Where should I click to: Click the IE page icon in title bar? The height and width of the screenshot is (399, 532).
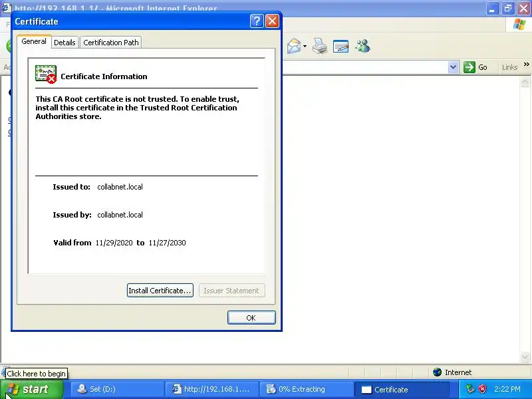click(7, 8)
